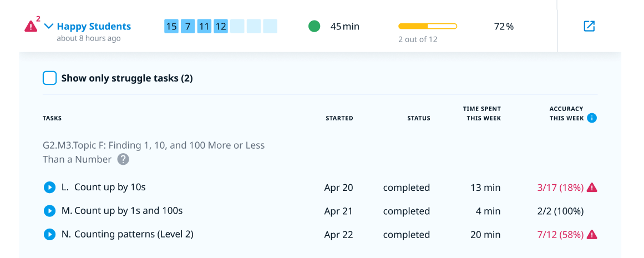The height and width of the screenshot is (258, 644).
Task: Play task L. Count up by 10s
Action: [x=49, y=188]
